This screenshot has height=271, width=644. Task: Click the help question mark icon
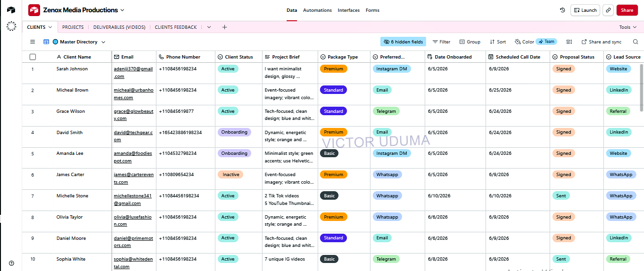pos(11,263)
